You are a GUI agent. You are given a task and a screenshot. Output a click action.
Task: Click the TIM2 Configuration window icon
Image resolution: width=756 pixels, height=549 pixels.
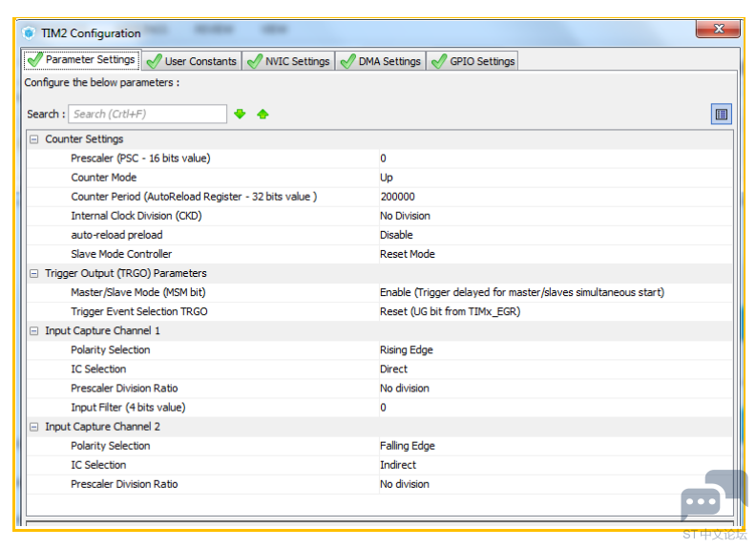(x=29, y=32)
